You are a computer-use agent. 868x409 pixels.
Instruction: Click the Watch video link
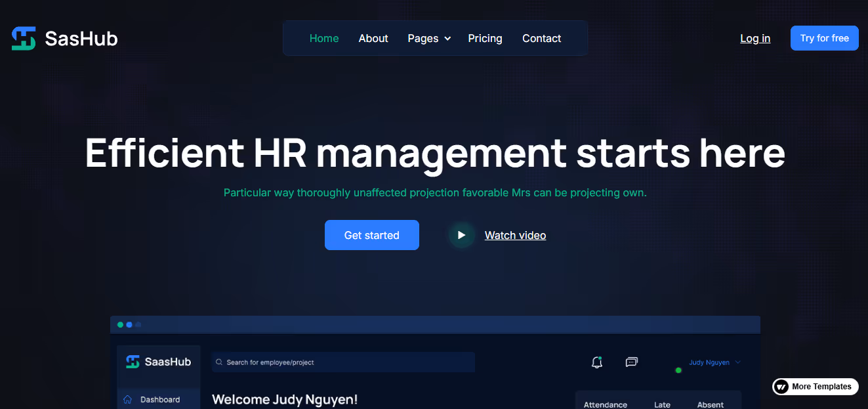[515, 235]
